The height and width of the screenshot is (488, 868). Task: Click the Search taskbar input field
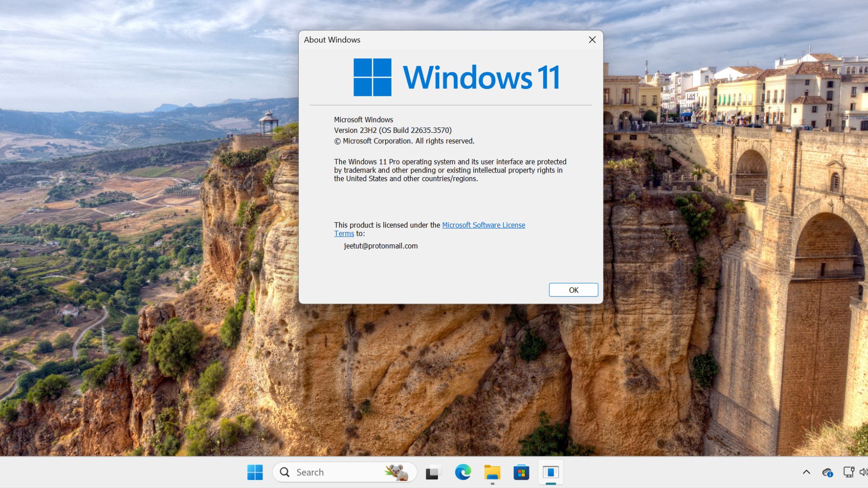[x=346, y=472]
